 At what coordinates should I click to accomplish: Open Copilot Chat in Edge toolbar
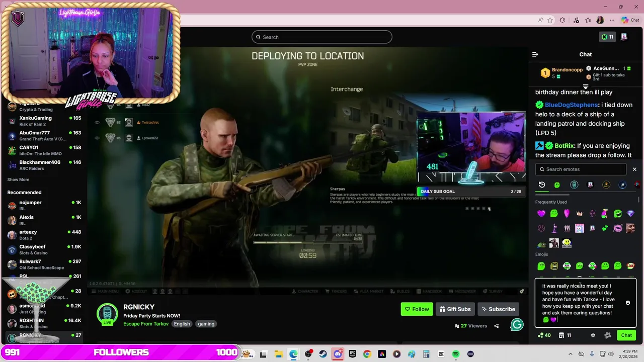(x=630, y=20)
